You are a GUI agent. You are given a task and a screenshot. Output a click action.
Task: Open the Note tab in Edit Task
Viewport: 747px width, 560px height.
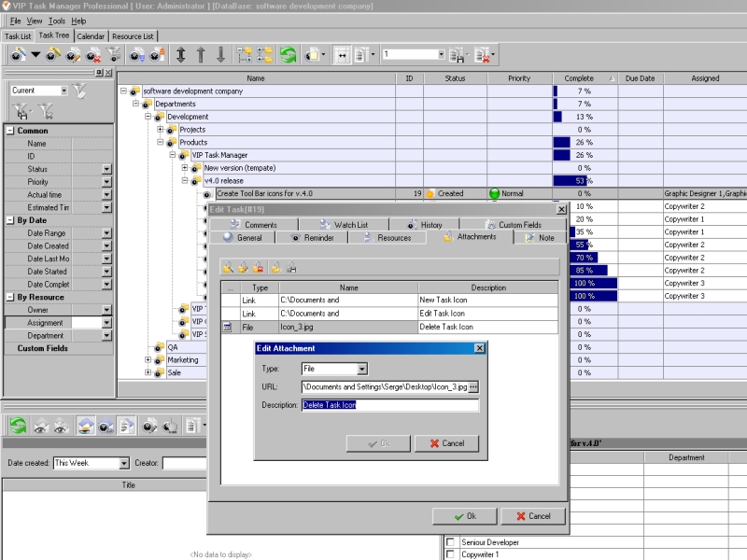[541, 238]
